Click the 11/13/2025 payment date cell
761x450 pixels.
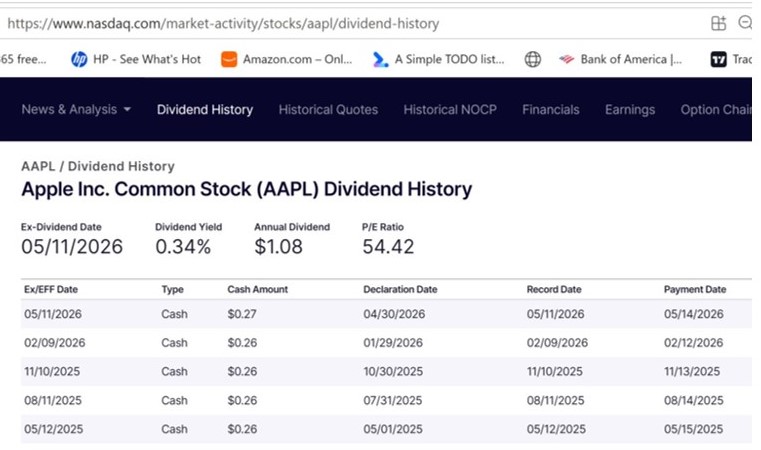[x=692, y=371]
